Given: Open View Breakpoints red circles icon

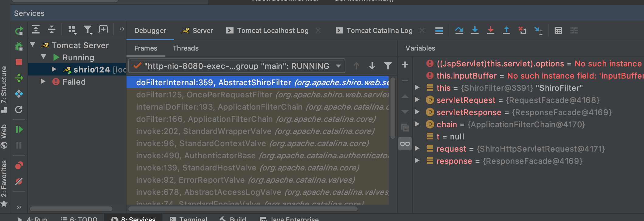Looking at the screenshot, I should coord(19,165).
